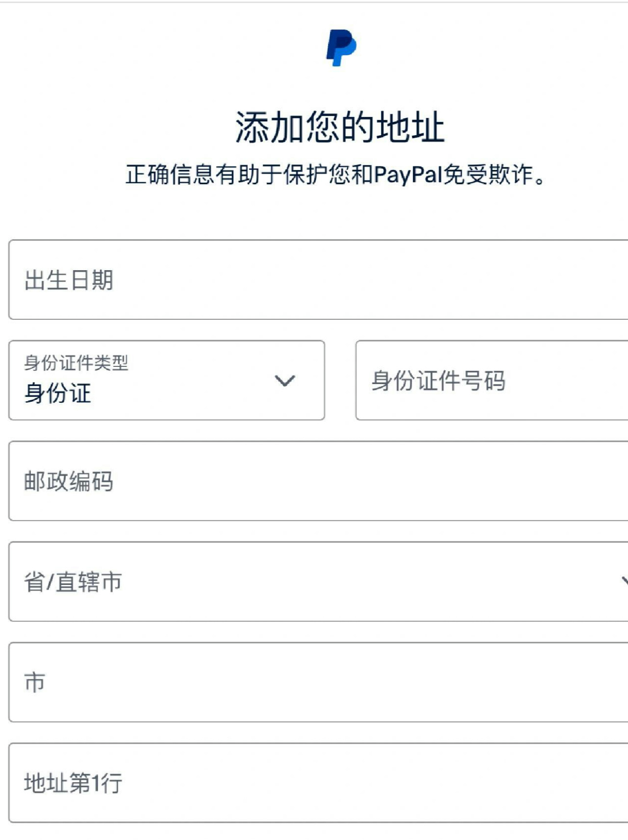The image size is (628, 840).
Task: Click the 添加您的地址 heading
Action: 340,127
